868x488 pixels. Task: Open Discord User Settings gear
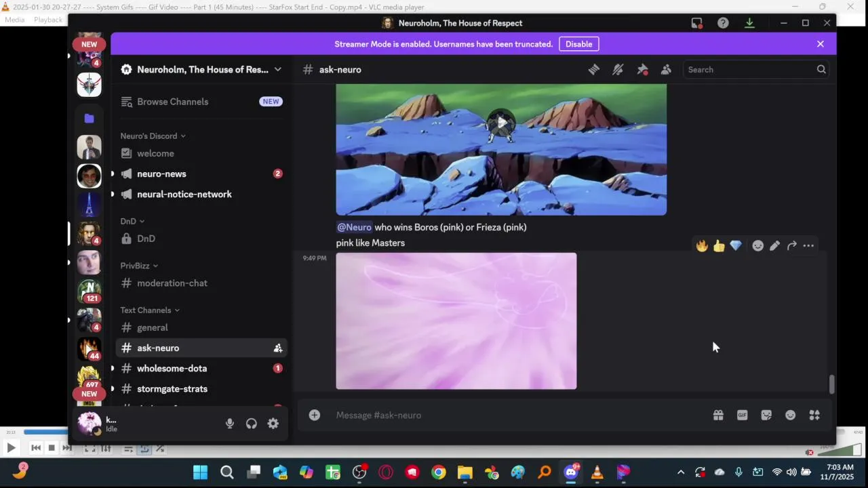tap(273, 423)
